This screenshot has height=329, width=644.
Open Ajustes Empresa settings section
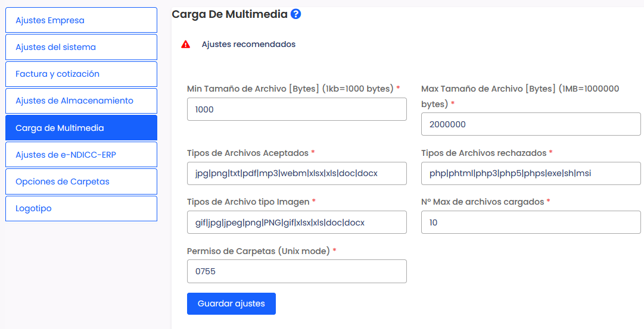[81, 20]
